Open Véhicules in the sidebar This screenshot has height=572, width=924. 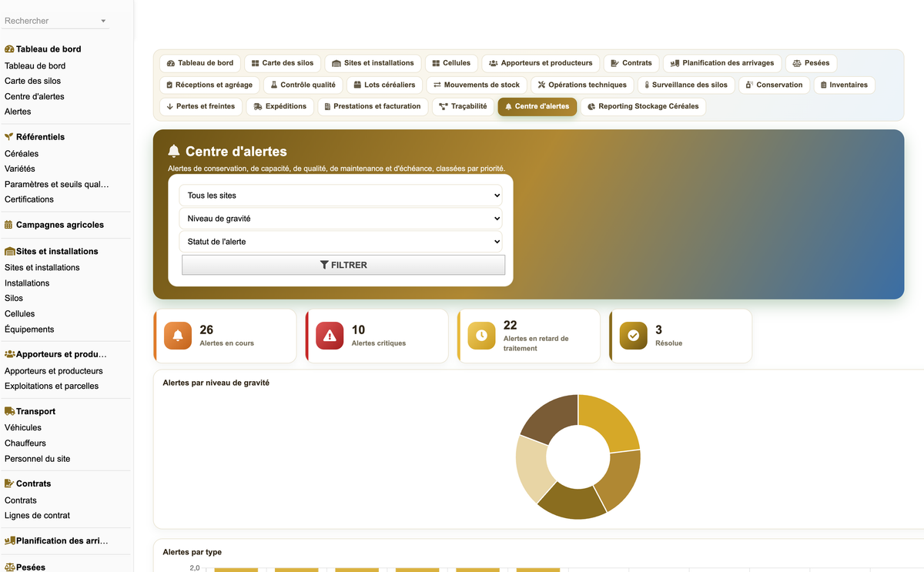23,427
